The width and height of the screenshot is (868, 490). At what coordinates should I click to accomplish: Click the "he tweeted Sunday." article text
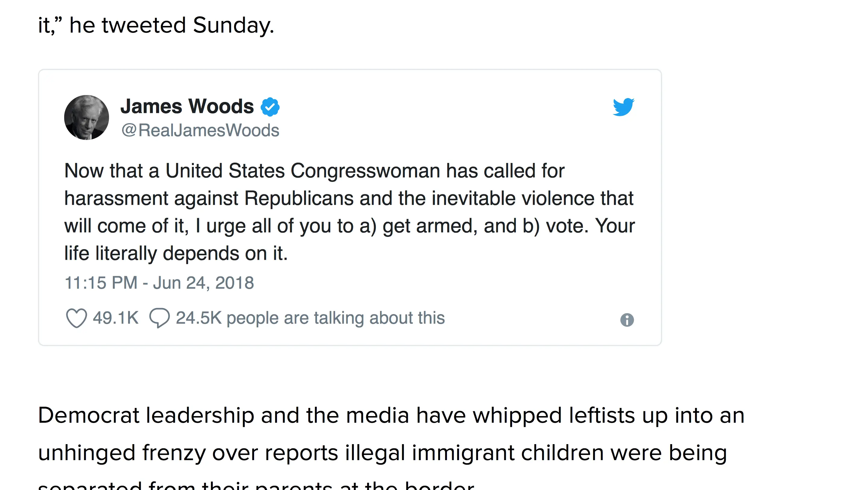[172, 25]
